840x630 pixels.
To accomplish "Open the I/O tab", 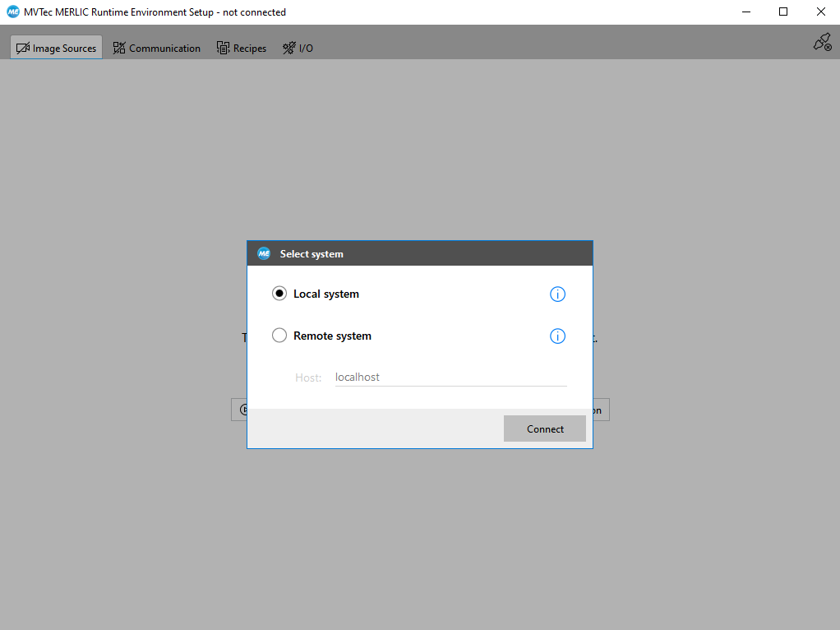I will pos(298,48).
